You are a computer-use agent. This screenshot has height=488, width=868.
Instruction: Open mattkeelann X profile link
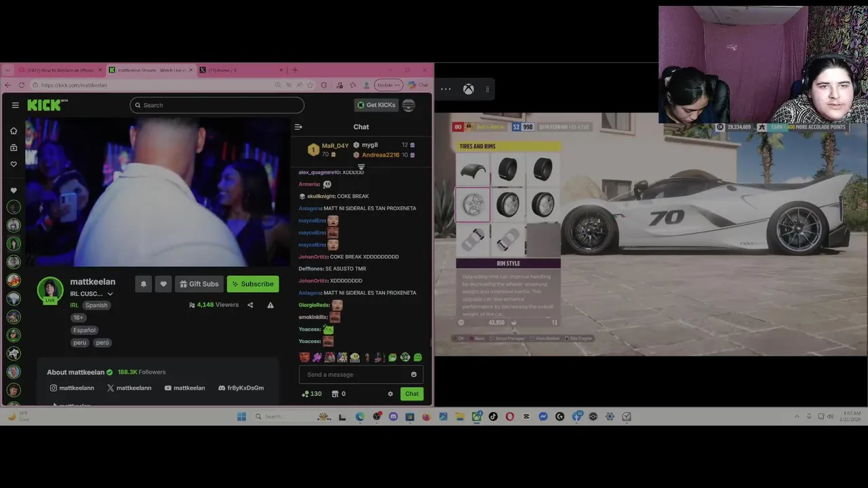129,388
